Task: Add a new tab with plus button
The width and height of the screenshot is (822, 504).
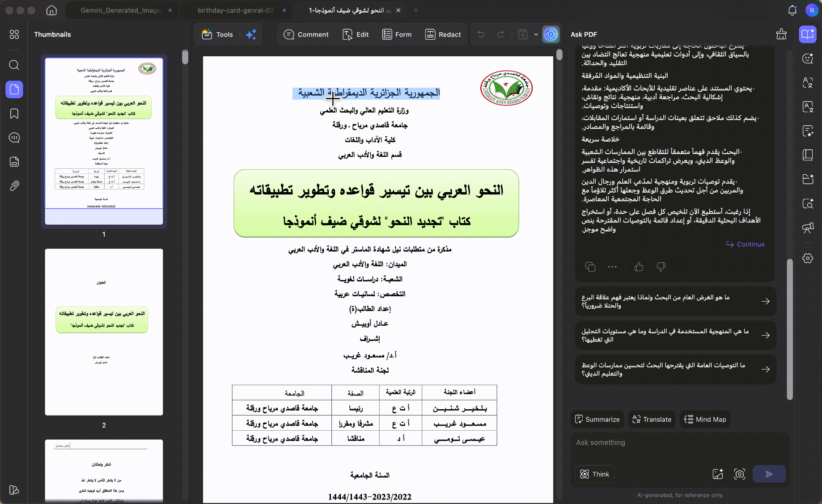Action: pyautogui.click(x=416, y=10)
